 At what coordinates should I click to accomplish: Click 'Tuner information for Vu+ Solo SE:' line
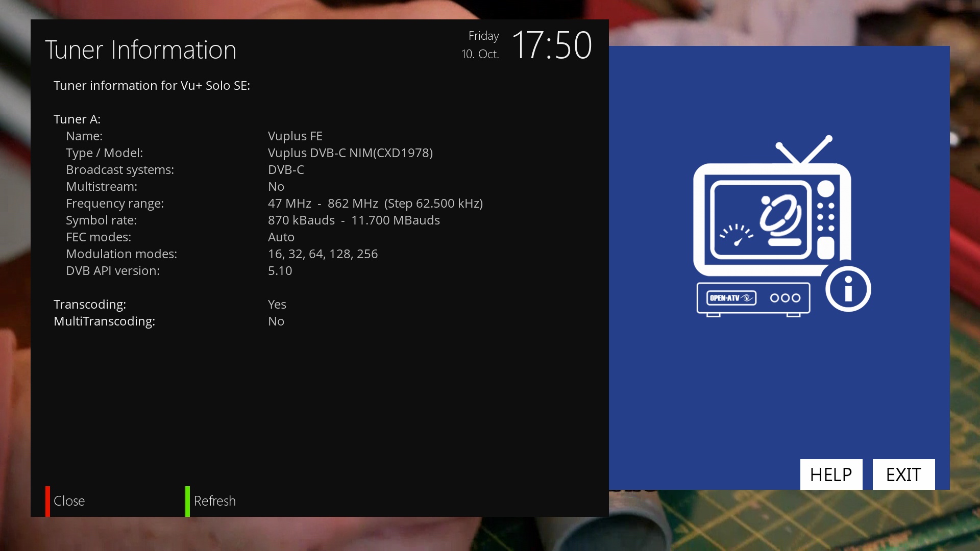[152, 86]
